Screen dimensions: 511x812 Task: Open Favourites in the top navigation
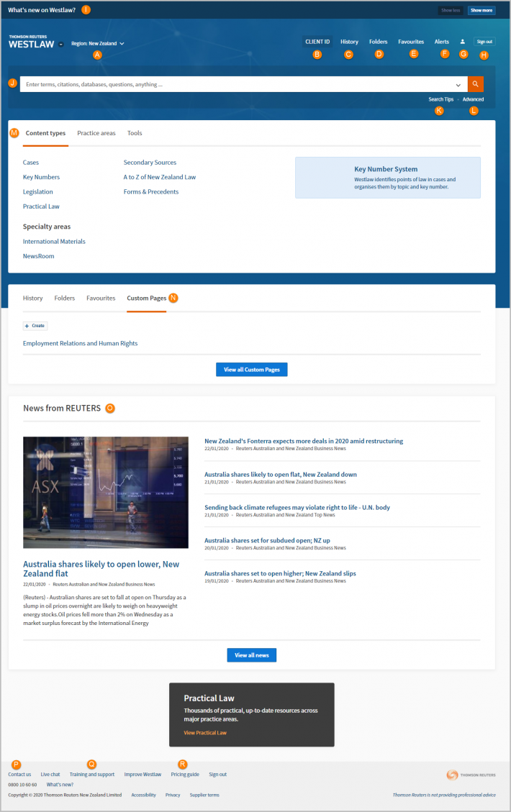pos(411,42)
